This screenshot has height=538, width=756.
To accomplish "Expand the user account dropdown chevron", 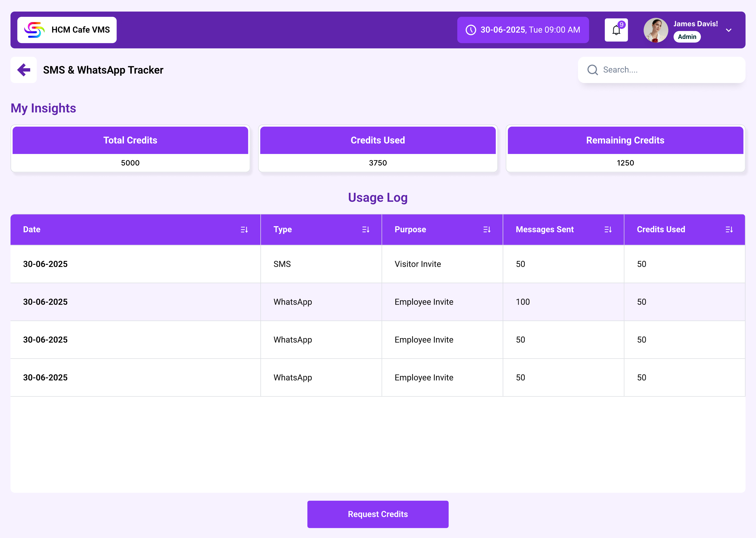I will (x=728, y=30).
